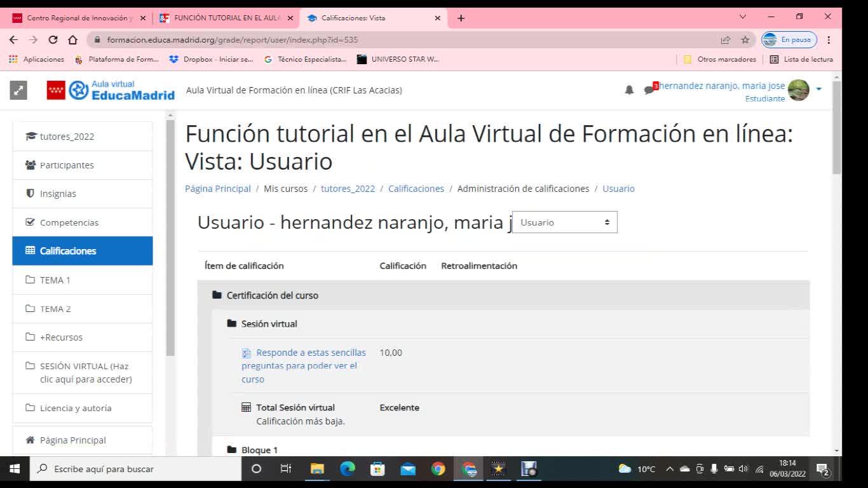Launch Microsoft Edge from the taskbar
This screenshot has width=868, height=488.
tap(348, 469)
